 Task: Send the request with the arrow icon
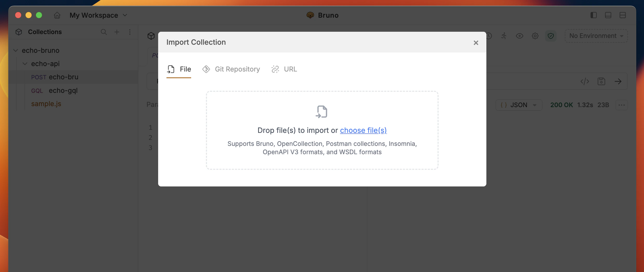pos(618,81)
